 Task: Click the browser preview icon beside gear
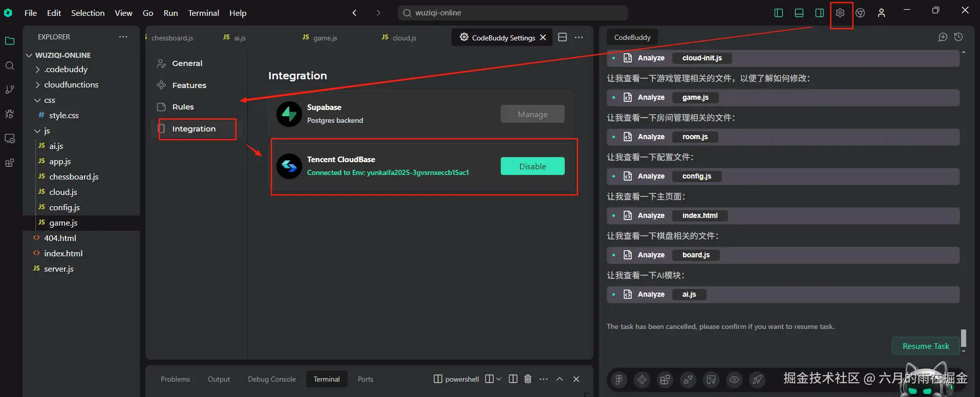point(861,13)
